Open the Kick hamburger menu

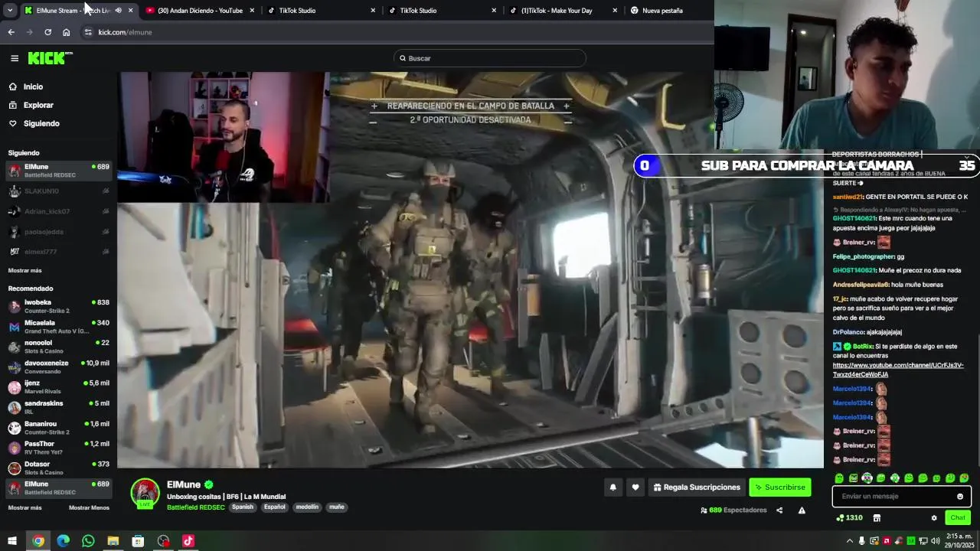(15, 58)
